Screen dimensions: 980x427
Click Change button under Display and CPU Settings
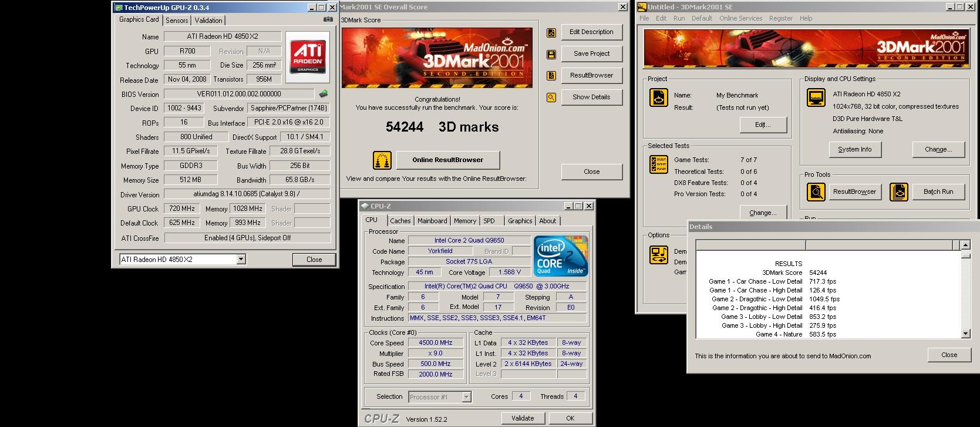(938, 149)
